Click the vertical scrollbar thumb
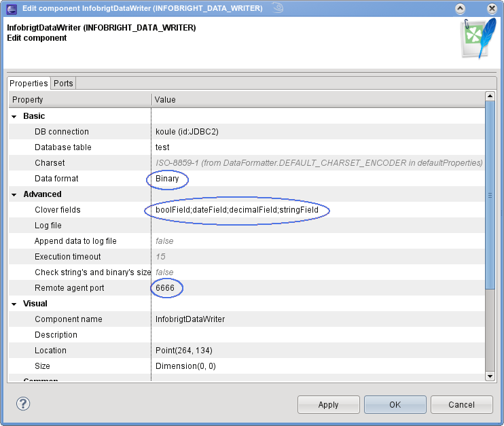The height and width of the screenshot is (426, 504). coord(490,195)
